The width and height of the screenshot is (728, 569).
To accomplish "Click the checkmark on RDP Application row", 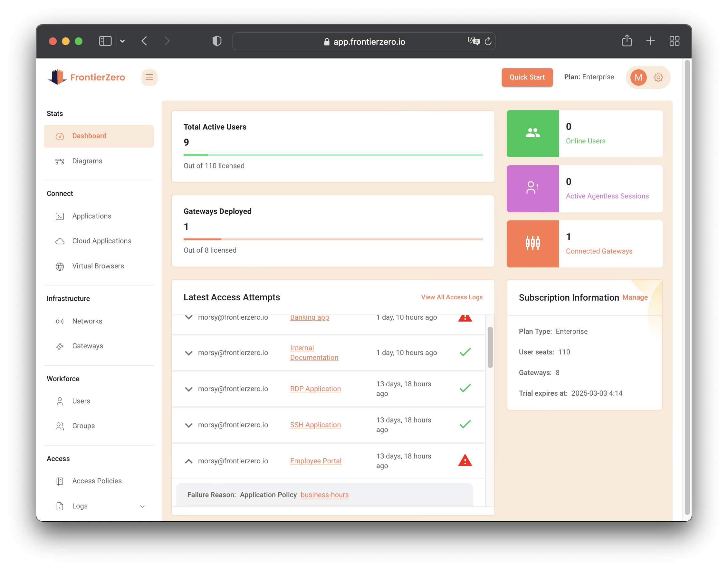I will (465, 388).
